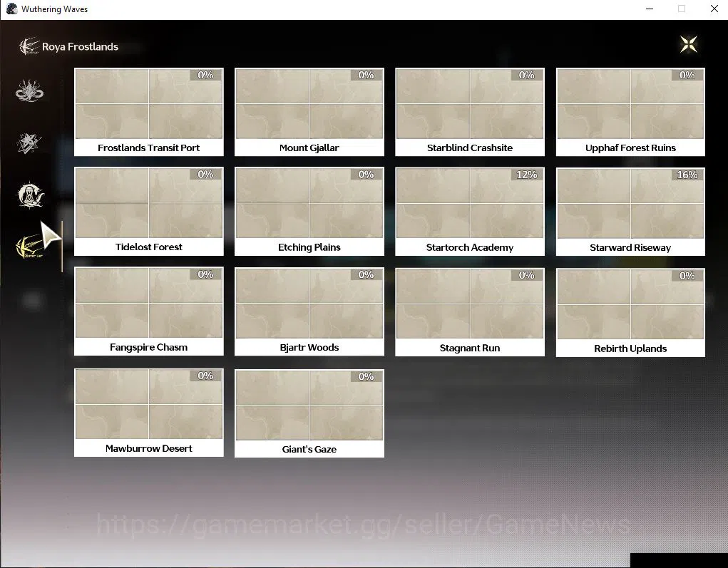The width and height of the screenshot is (728, 568).
Task: Open the Bjartr Woods map thumbnail
Action: (309, 304)
